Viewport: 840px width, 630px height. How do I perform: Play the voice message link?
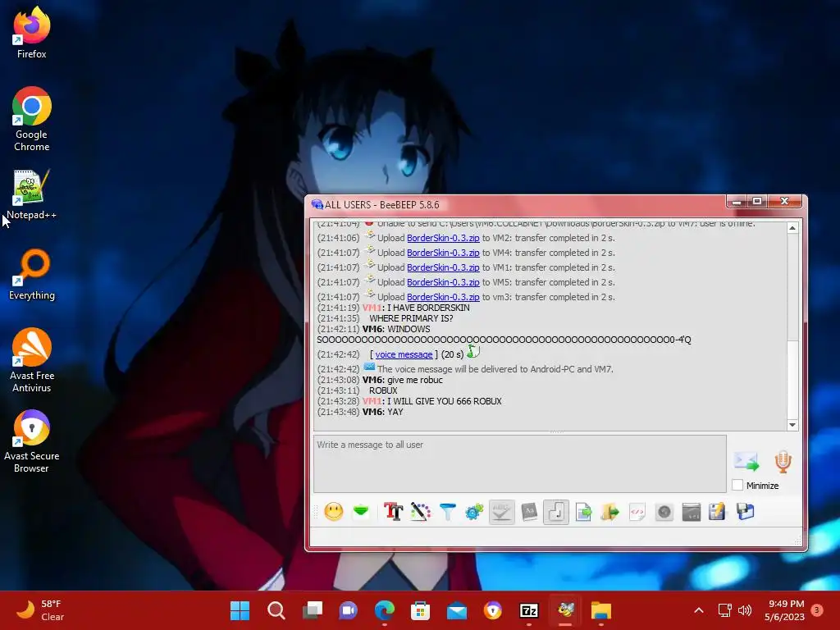[404, 354]
